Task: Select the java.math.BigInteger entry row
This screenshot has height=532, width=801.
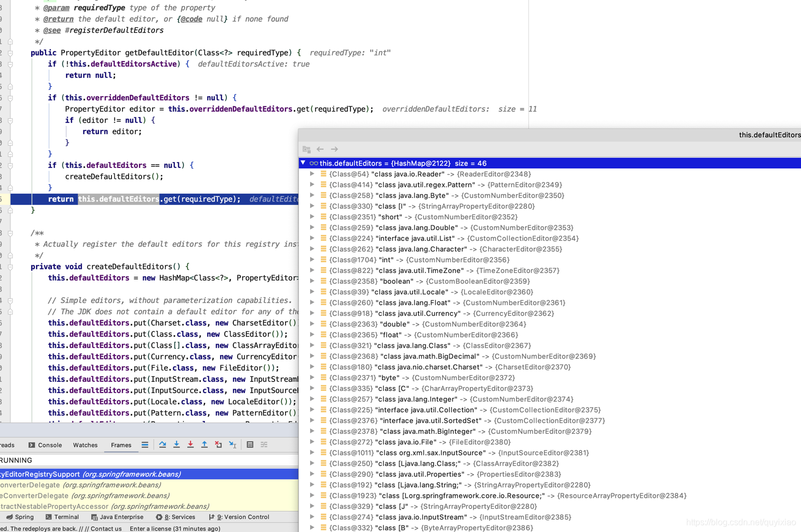Action: (550, 431)
